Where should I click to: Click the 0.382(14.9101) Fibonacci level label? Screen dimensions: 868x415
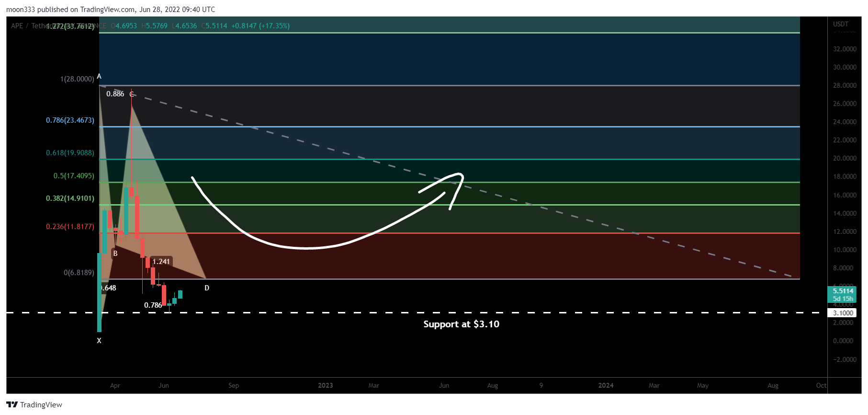pos(70,198)
